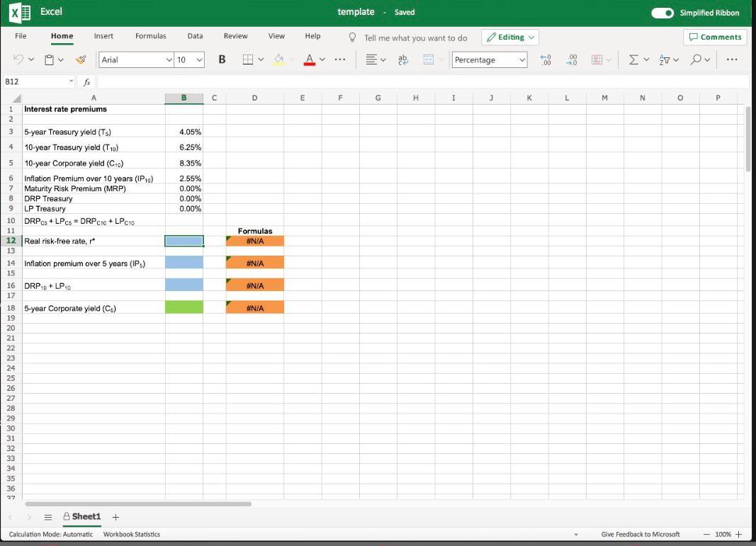Screen dimensions: 756x546
Task: Expand the Font Size dropdown
Action: (198, 59)
